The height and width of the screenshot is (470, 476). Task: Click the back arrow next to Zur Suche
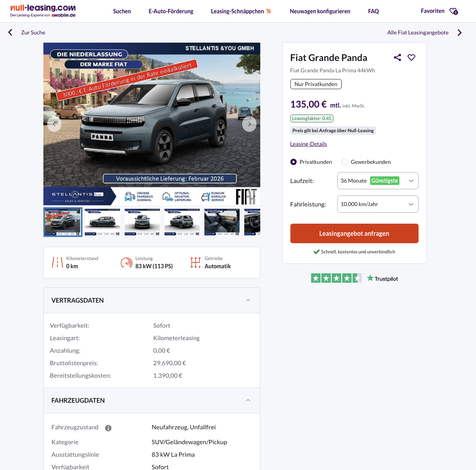[11, 32]
